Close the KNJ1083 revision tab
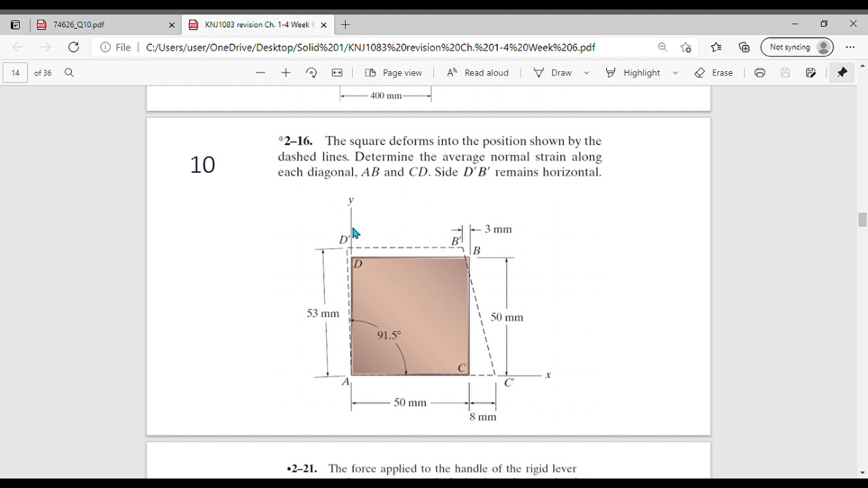 coord(323,25)
